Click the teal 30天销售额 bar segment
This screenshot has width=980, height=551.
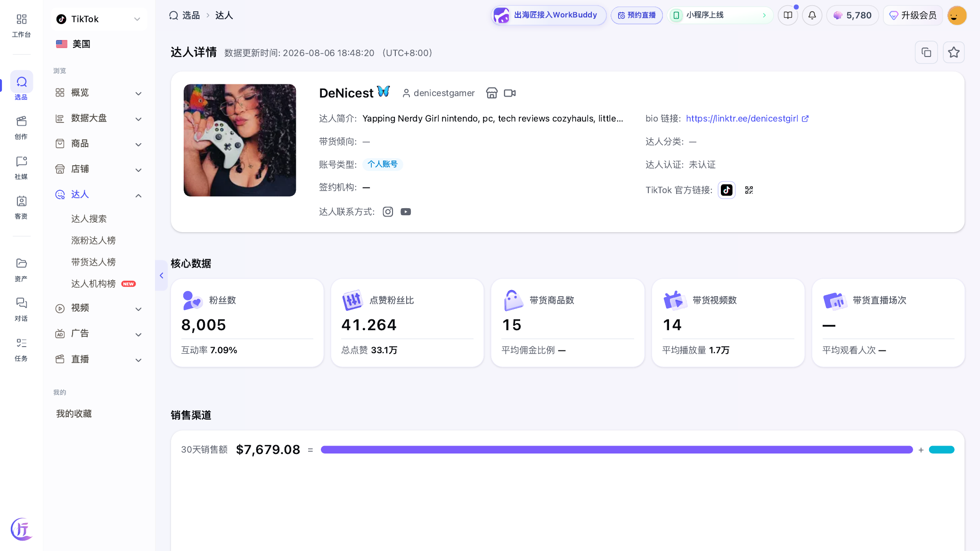pyautogui.click(x=941, y=450)
